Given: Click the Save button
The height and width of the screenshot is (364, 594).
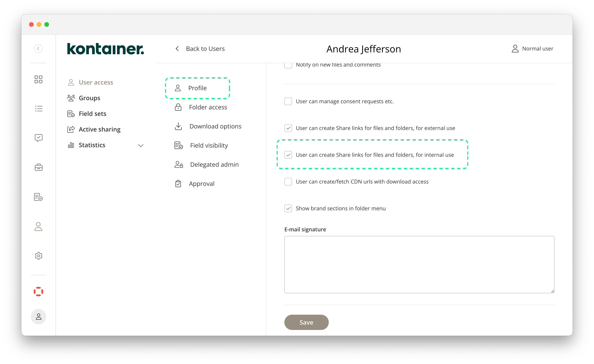Looking at the screenshot, I should [306, 322].
